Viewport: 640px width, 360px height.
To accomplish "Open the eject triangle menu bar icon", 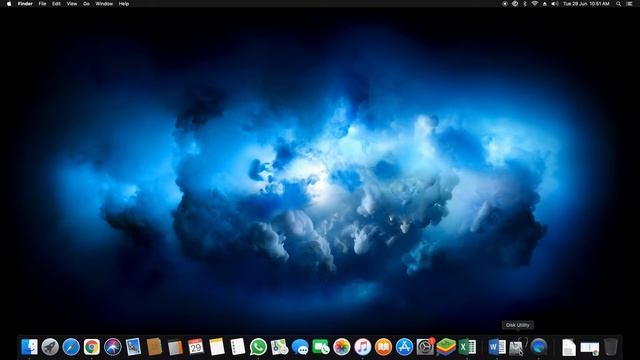I will tap(544, 4).
